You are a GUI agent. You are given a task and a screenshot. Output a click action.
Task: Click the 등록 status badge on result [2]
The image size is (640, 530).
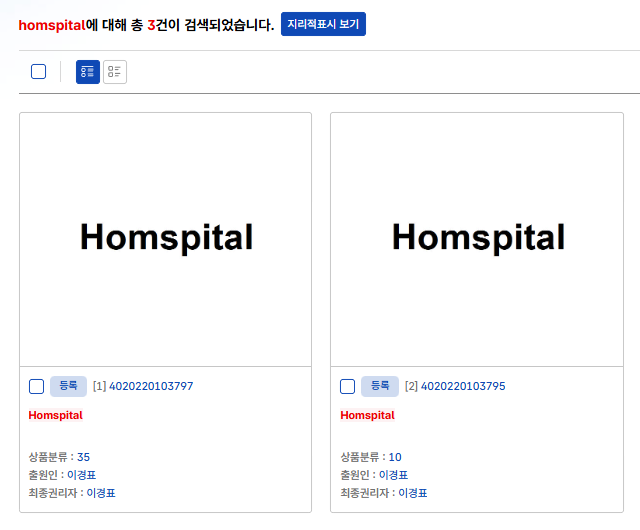(x=380, y=386)
